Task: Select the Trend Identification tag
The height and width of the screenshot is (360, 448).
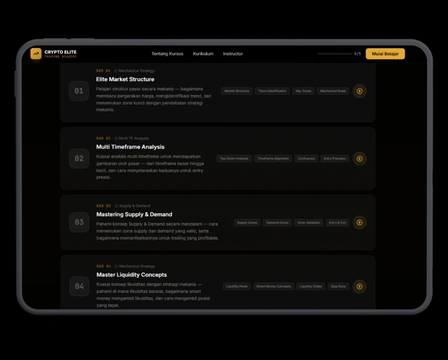Action: 272,91
